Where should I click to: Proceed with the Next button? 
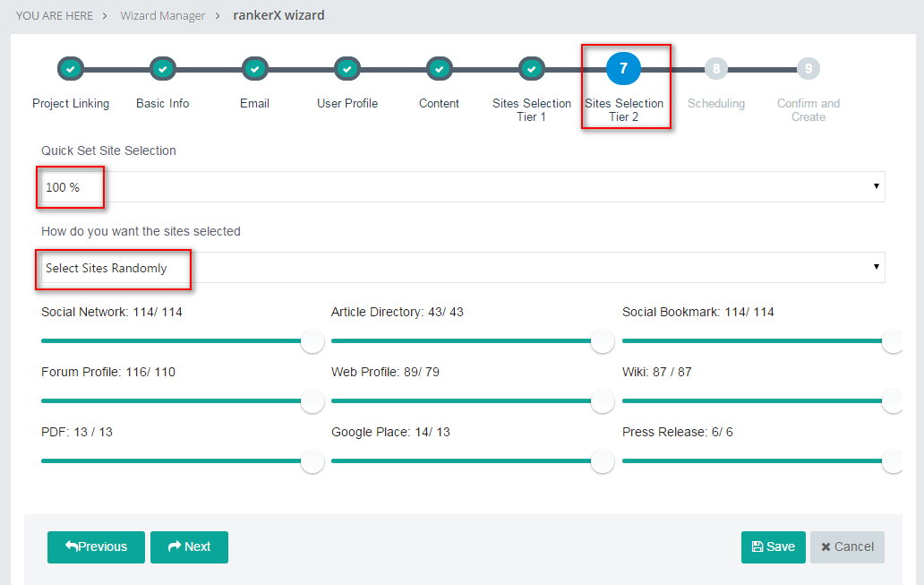(189, 547)
